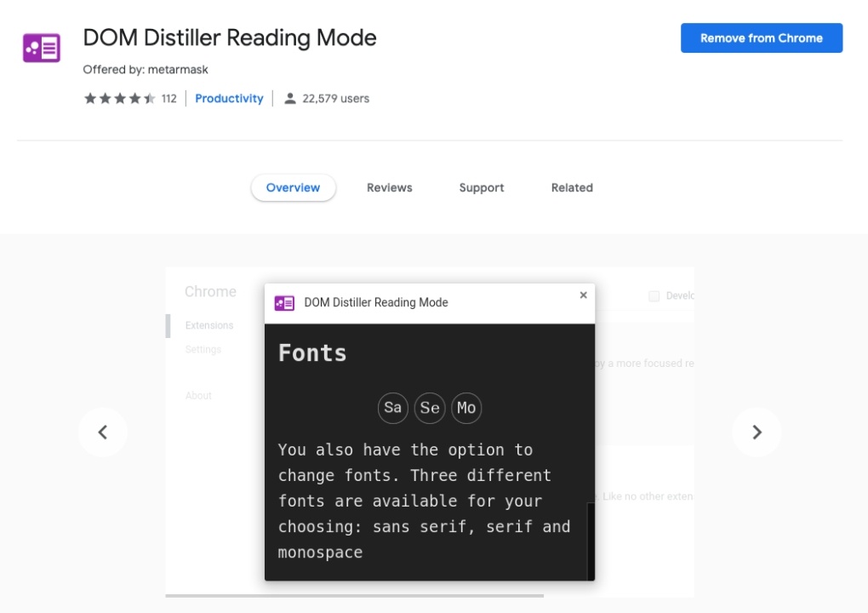Viewport: 868px width, 613px height.
Task: Select the Mo monospace font option
Action: pos(465,408)
